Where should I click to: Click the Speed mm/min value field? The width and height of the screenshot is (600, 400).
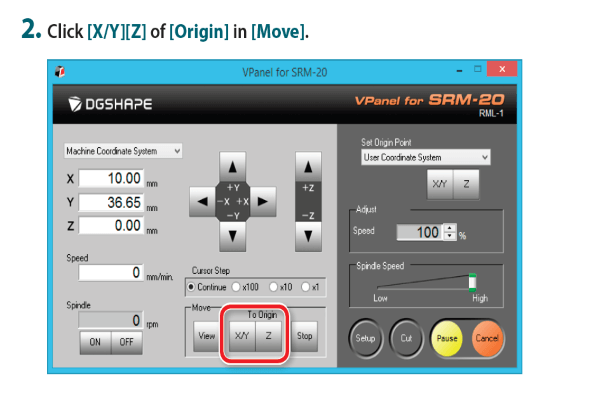(111, 273)
